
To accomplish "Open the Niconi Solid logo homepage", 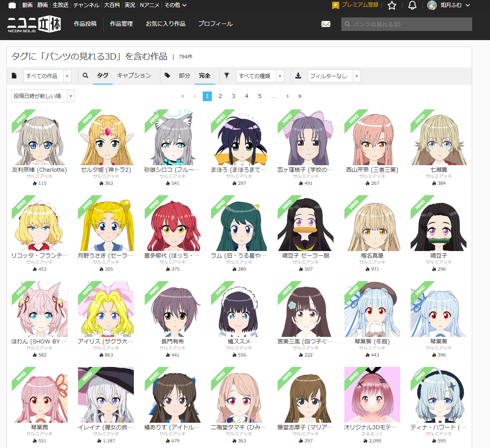I will pyautogui.click(x=34, y=25).
